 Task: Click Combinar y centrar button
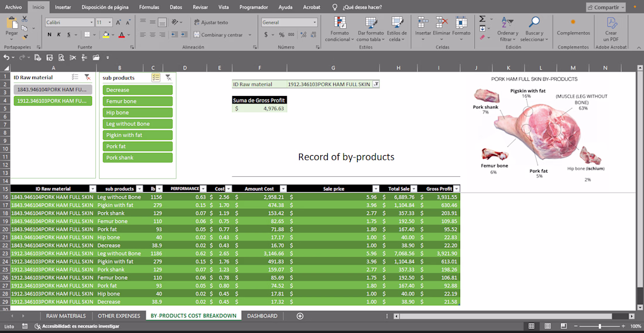[x=218, y=35]
